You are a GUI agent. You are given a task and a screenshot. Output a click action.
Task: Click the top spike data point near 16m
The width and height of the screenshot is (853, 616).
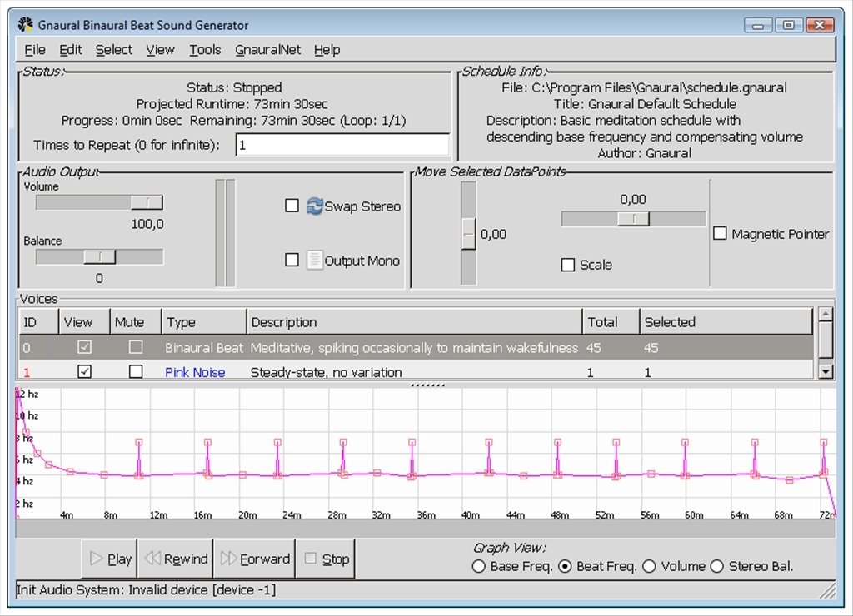pyautogui.click(x=207, y=442)
